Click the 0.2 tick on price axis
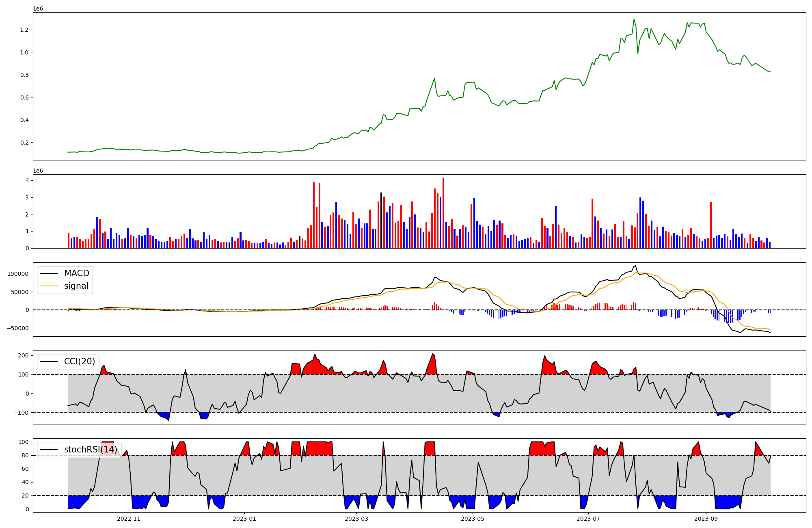Screen dimensions: 812x528 coord(24,143)
